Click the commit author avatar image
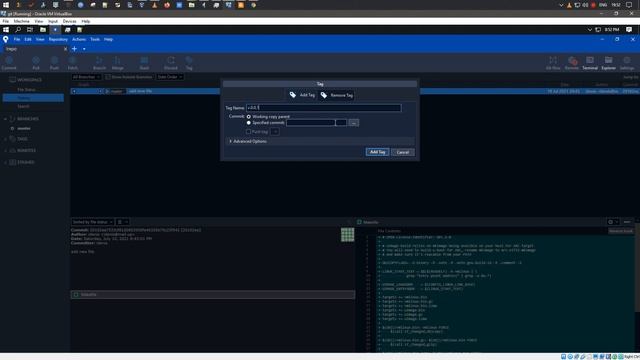Image resolution: width=640 pixels, height=360 pixels. click(347, 235)
